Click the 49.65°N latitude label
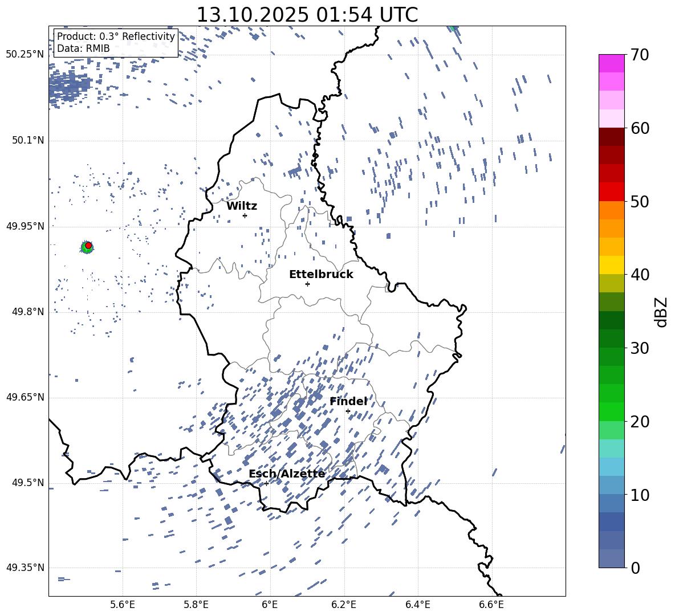The width and height of the screenshot is (675, 616). 25,397
